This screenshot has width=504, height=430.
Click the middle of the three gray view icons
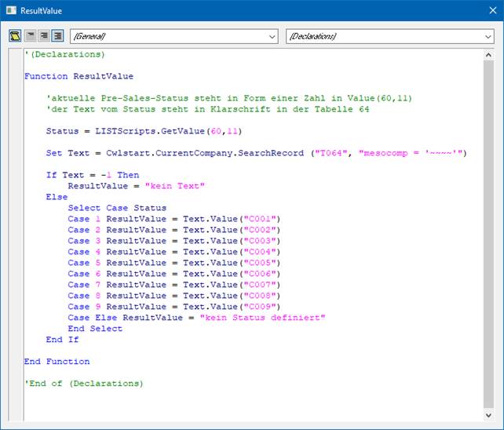(43, 36)
